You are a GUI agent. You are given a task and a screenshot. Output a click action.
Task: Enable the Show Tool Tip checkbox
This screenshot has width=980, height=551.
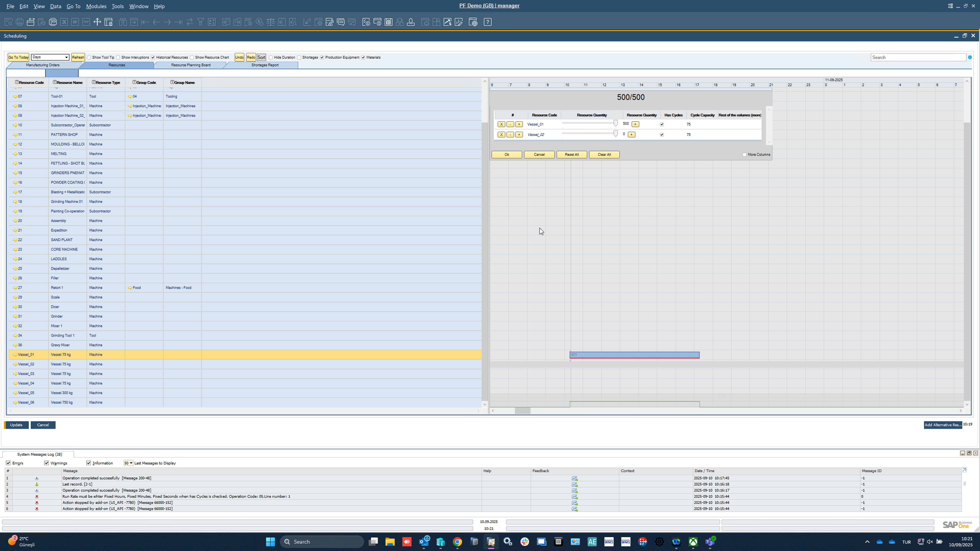point(89,57)
